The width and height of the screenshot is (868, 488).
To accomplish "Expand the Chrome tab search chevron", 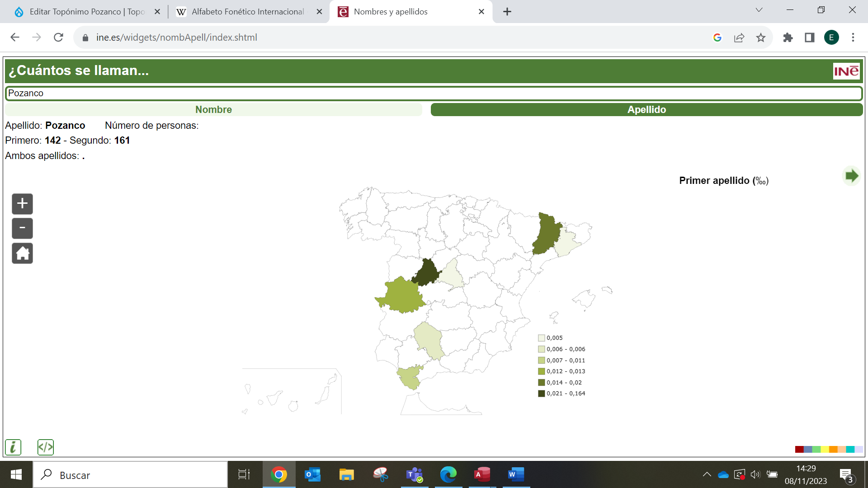I will tap(759, 10).
